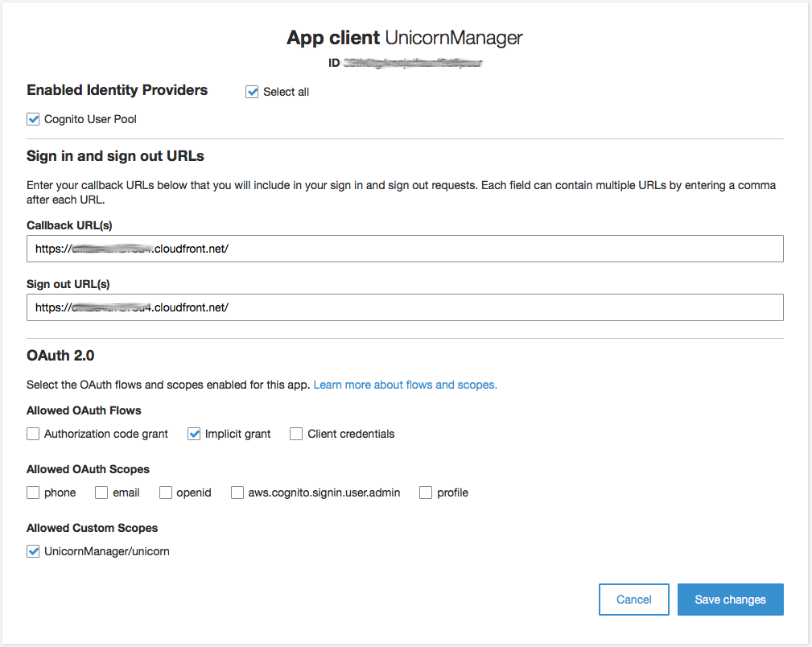Click the OAuth 2.0 section heading

tap(60, 356)
